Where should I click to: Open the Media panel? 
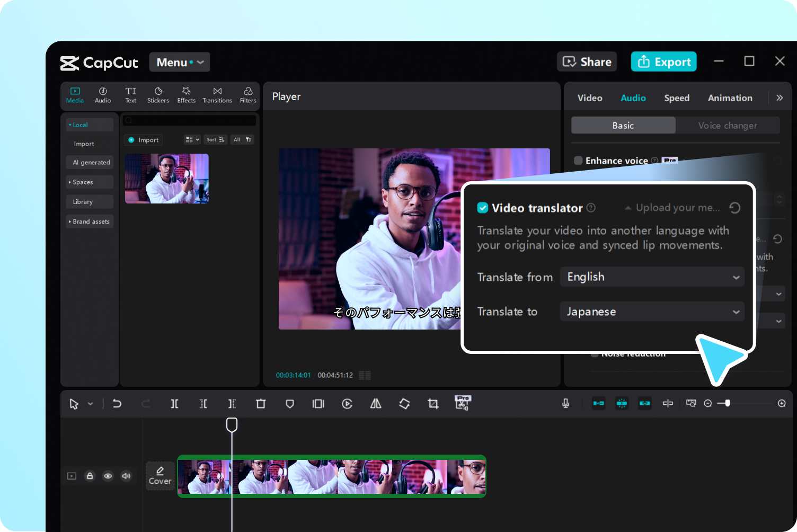(x=75, y=95)
